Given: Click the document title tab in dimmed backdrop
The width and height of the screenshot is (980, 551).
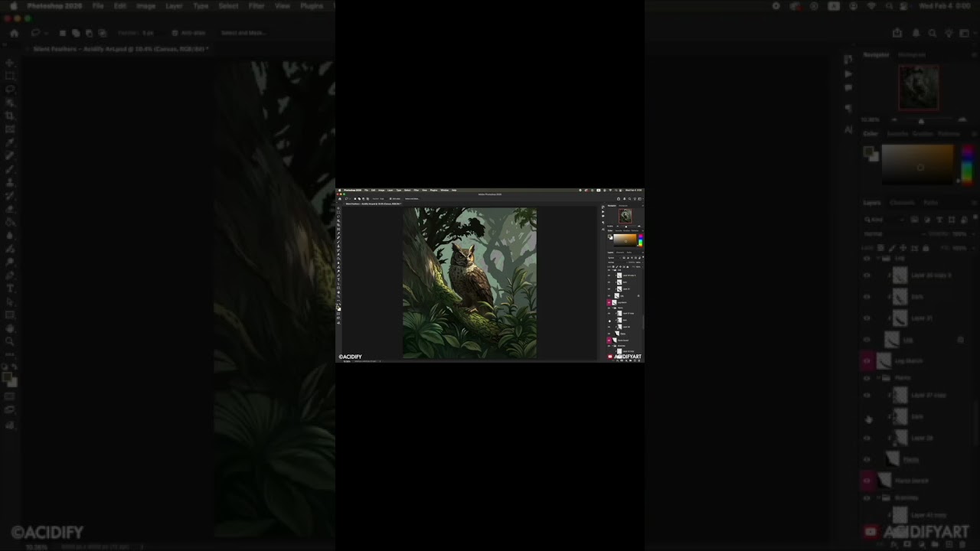Looking at the screenshot, I should click(120, 49).
